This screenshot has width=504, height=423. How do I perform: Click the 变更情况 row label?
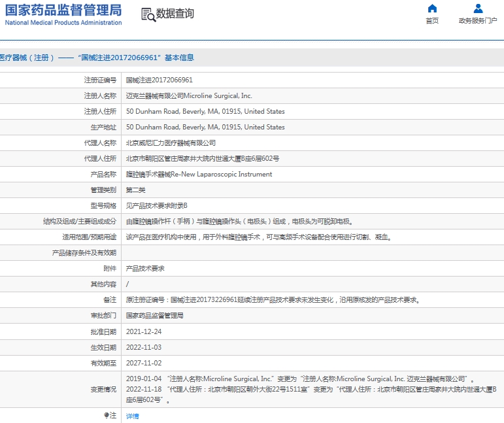(x=103, y=389)
